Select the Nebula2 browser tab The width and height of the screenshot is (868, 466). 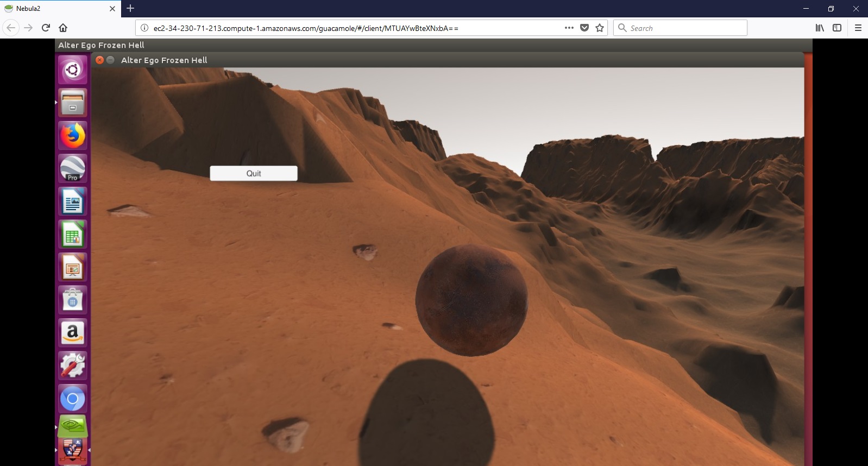tap(60, 9)
